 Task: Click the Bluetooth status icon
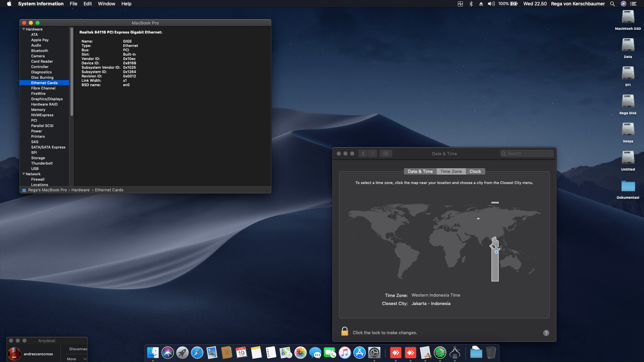click(x=471, y=4)
